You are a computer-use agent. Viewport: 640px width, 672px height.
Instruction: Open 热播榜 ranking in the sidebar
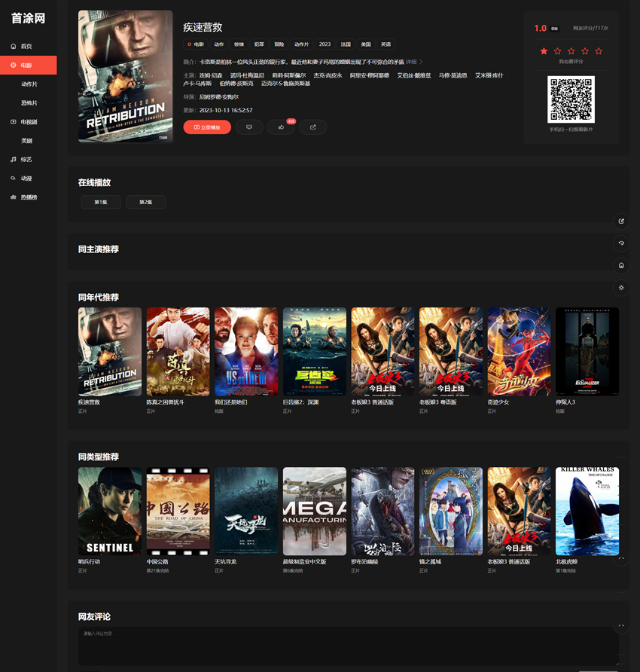(29, 197)
